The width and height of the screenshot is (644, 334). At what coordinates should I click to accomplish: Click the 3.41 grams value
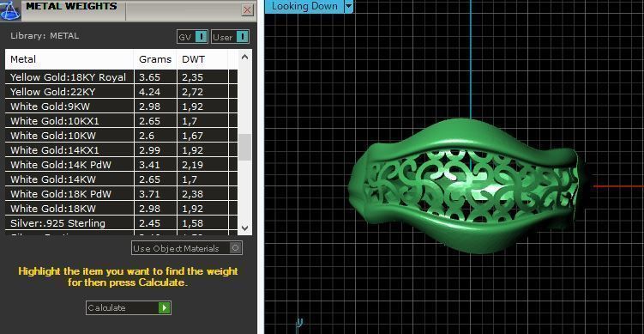click(149, 165)
